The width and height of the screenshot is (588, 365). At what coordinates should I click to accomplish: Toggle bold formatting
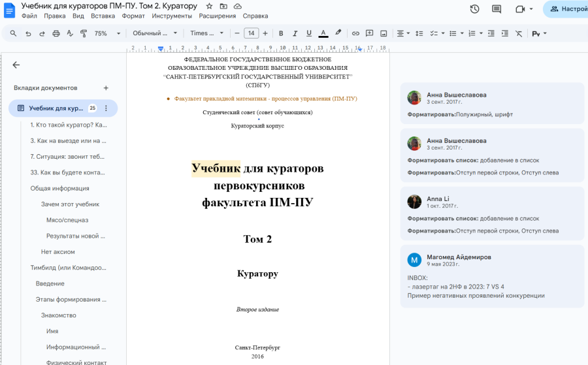pyautogui.click(x=281, y=33)
